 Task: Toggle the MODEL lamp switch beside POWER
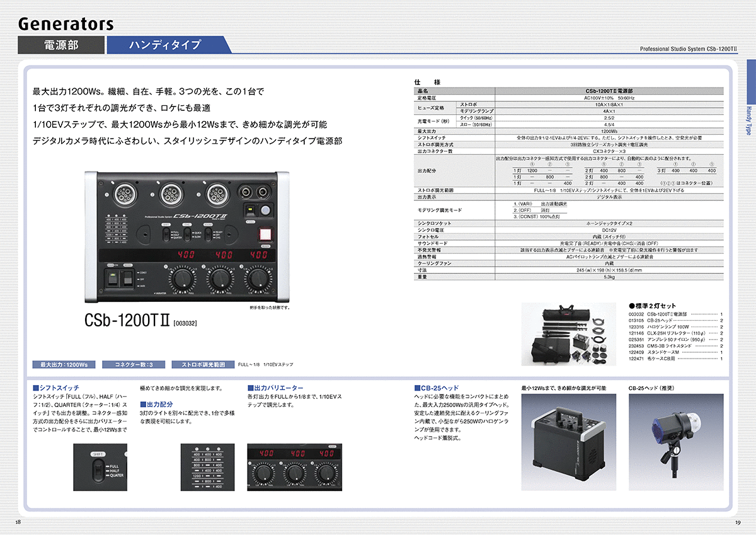click(129, 279)
